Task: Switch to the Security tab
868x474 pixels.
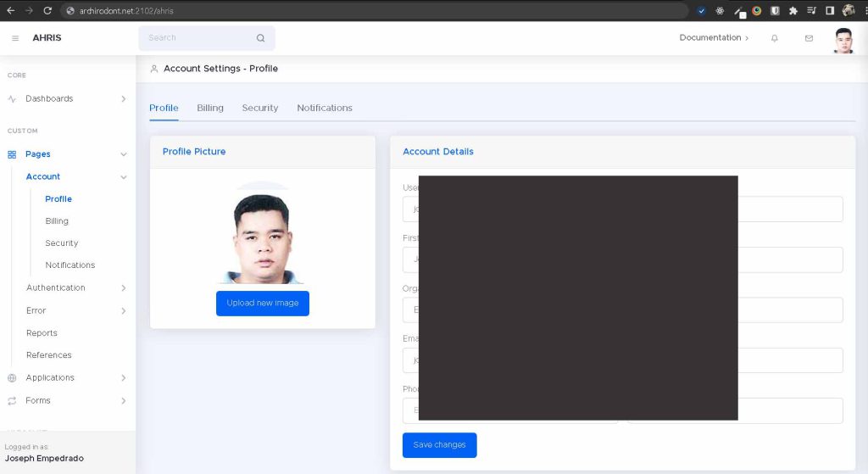Action: [x=259, y=108]
